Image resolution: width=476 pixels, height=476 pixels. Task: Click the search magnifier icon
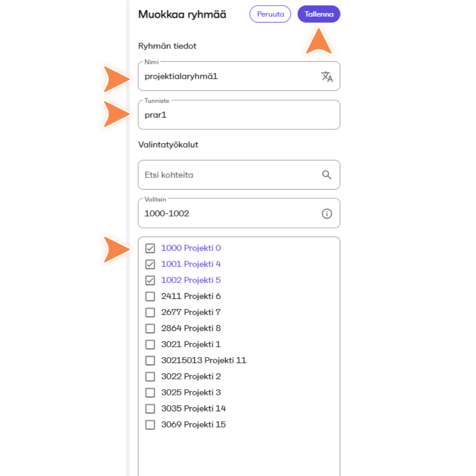click(x=327, y=175)
